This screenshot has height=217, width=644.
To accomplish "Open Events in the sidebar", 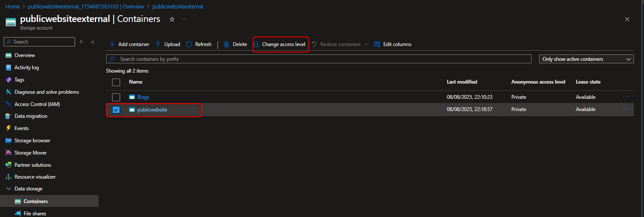I will (21, 128).
